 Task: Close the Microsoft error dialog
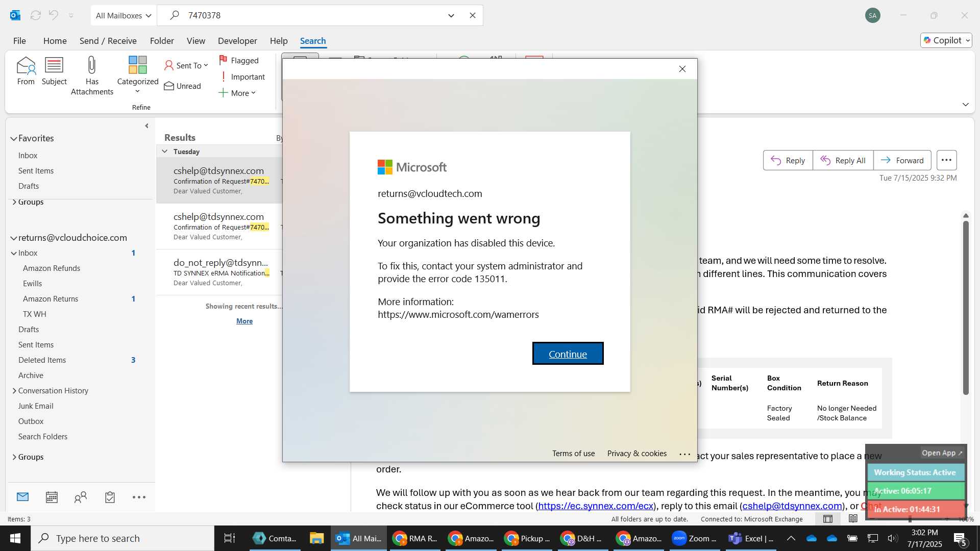(x=682, y=69)
